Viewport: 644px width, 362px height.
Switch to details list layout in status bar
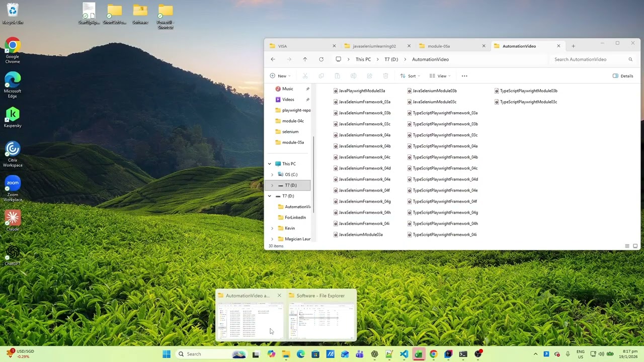click(627, 246)
